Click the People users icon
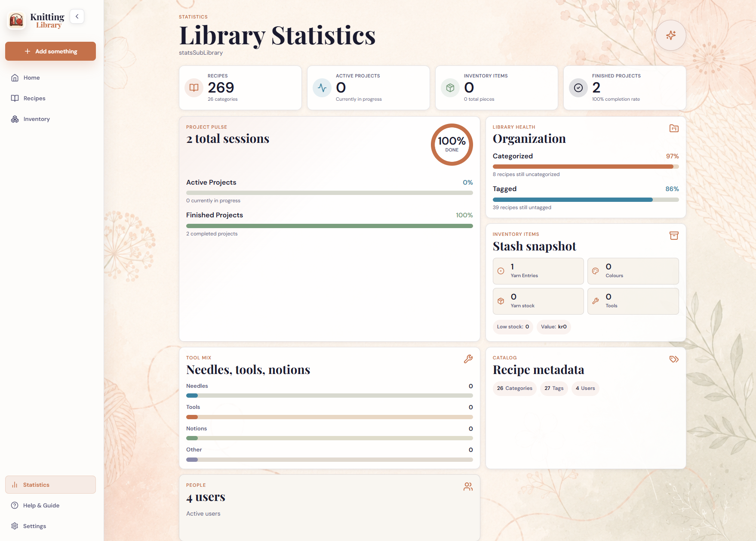The width and height of the screenshot is (756, 541). [468, 486]
